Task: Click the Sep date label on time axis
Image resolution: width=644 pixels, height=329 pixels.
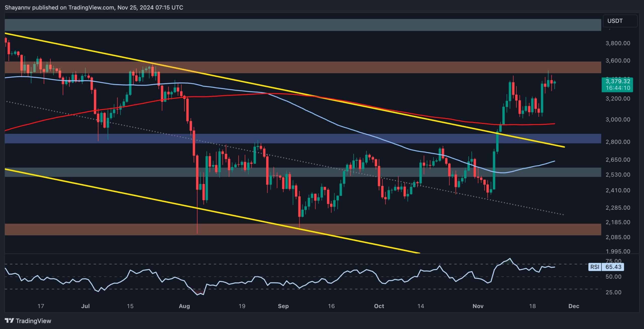Action: (x=283, y=306)
